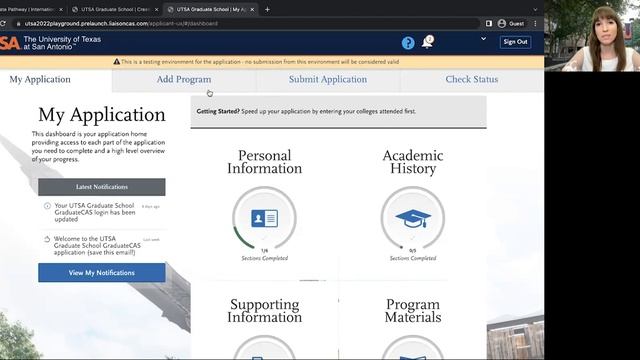The width and height of the screenshot is (640, 360).
Task: Click the Sign Out button
Action: coord(515,42)
